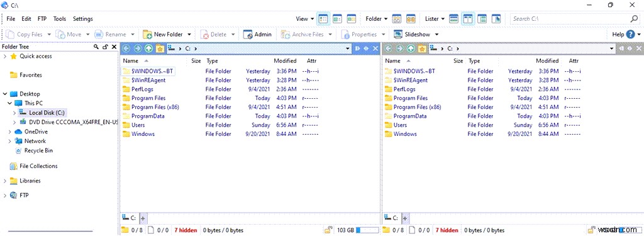Viewport: 644px width, 236px height.
Task: Expand the FTP tree node
Action: (x=5, y=195)
